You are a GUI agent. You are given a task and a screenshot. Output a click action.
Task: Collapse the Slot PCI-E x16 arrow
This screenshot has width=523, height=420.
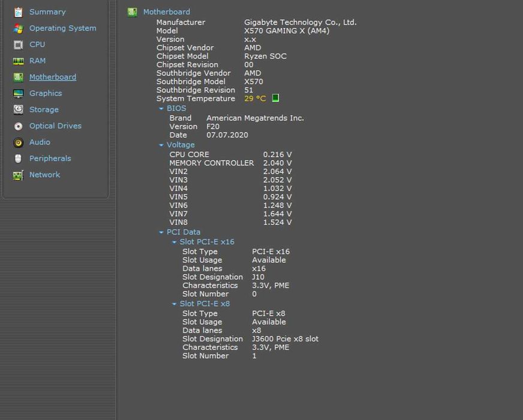point(174,242)
